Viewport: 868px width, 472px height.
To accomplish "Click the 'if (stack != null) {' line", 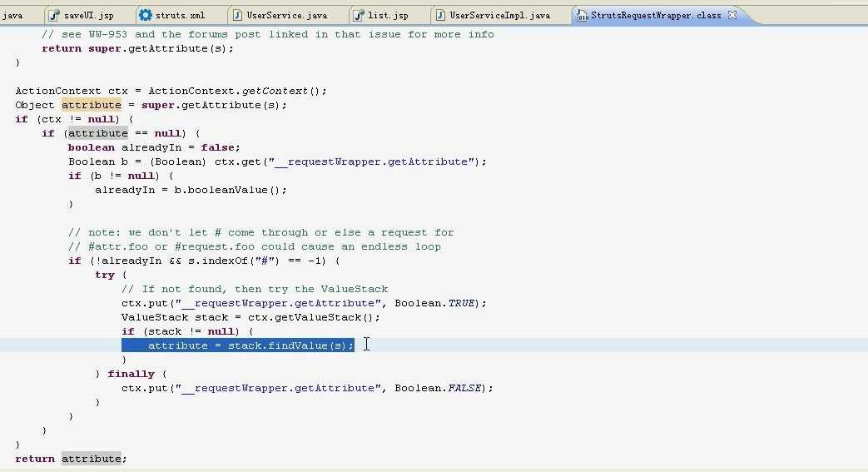I will click(187, 331).
